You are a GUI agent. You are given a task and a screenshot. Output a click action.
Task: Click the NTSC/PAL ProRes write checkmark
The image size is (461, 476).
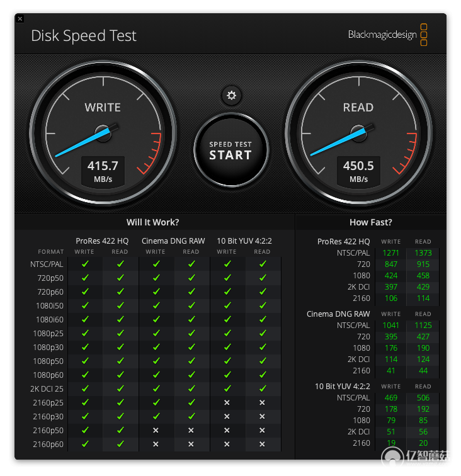(86, 264)
